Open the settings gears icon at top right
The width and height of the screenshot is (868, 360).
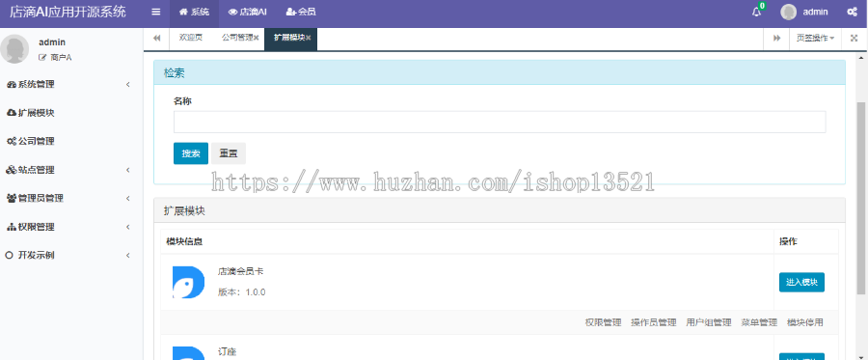[x=853, y=13]
